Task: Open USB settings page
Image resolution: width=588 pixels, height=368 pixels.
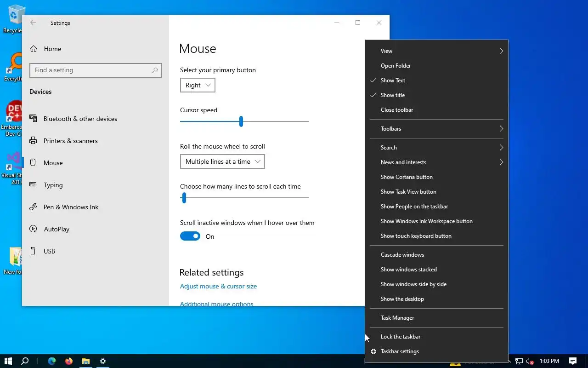Action: click(x=96, y=251)
